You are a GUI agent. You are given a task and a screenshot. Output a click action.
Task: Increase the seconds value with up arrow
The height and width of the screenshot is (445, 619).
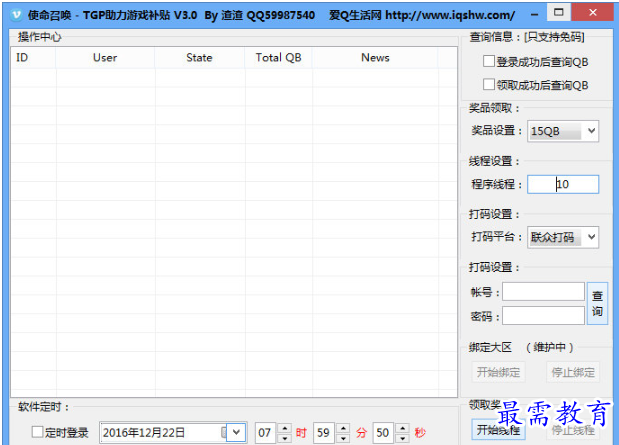tap(402, 428)
